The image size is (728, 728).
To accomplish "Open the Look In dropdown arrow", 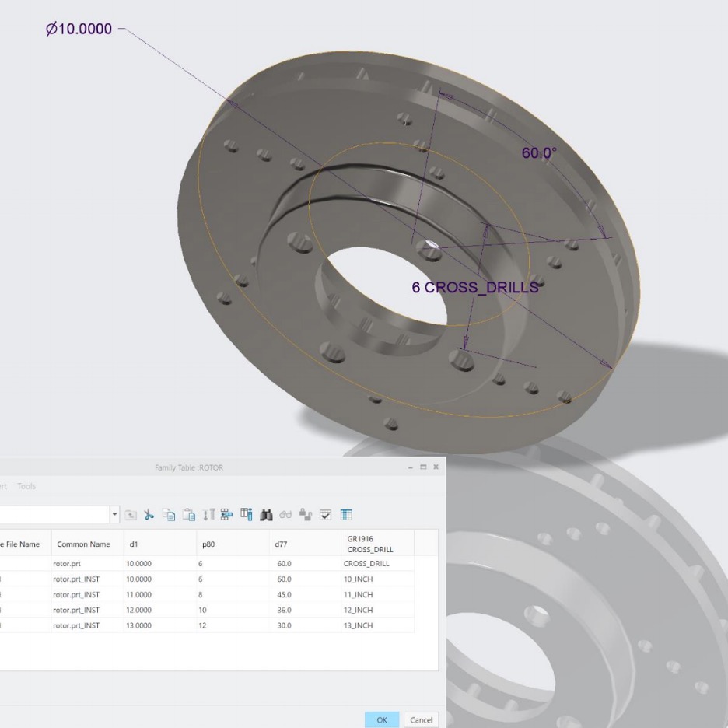I will click(x=114, y=514).
